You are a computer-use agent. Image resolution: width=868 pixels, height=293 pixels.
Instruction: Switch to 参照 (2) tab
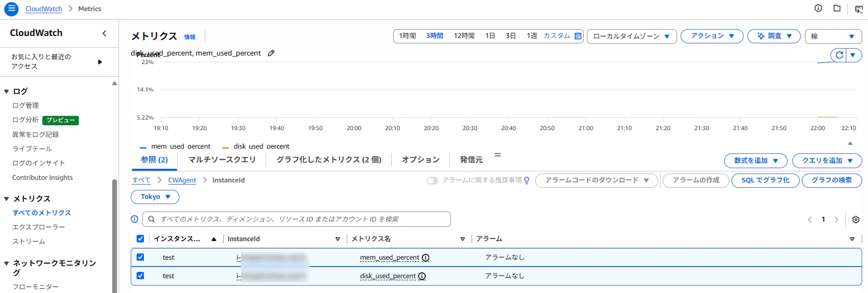pyautogui.click(x=154, y=160)
